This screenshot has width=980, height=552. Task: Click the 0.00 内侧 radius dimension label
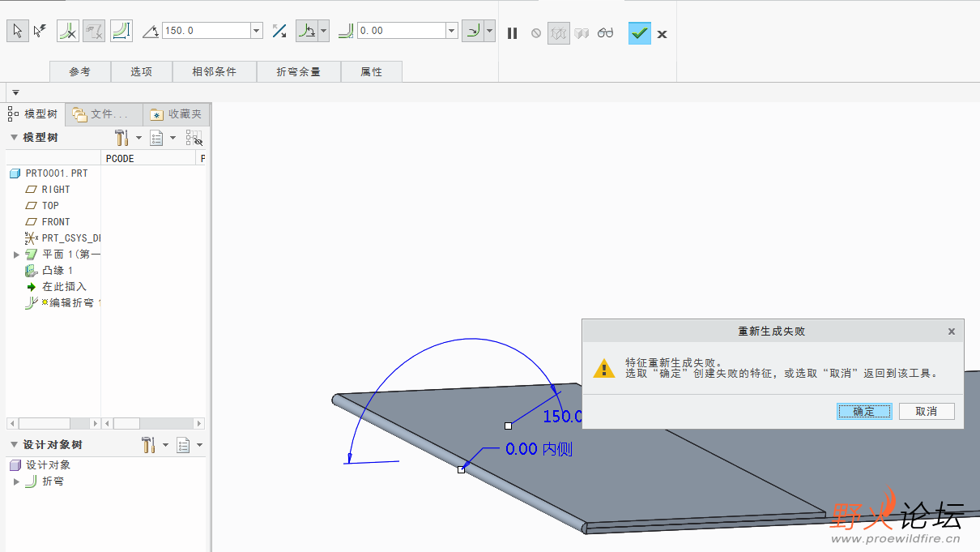[539, 449]
